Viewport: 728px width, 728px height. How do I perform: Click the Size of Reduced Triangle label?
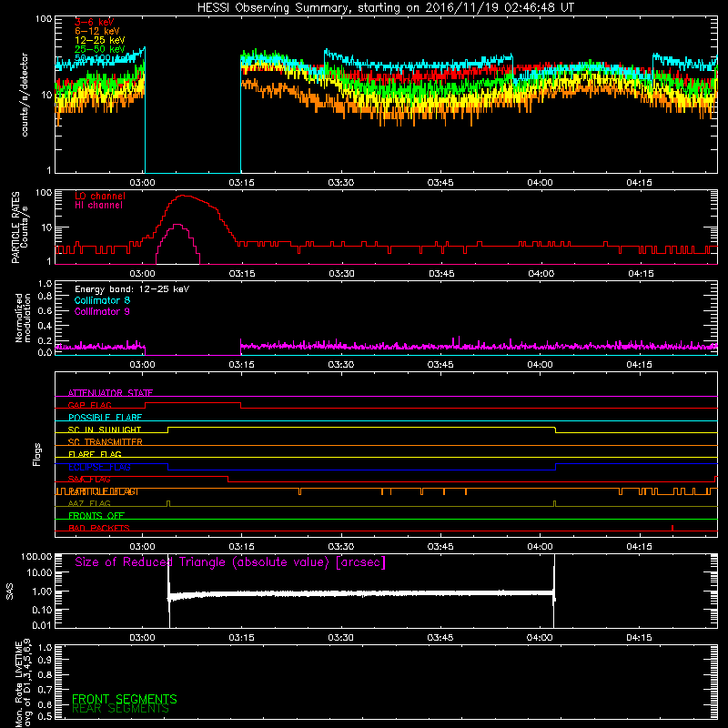230,562
